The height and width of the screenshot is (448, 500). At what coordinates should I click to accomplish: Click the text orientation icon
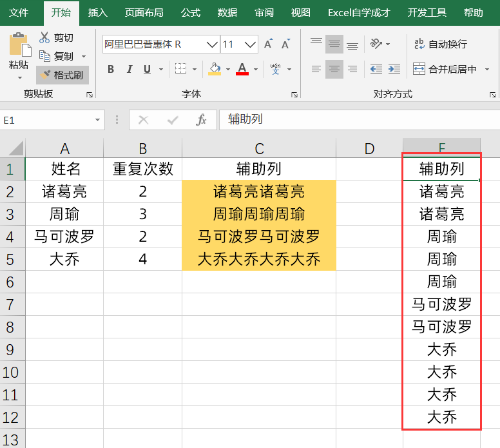tap(376, 44)
